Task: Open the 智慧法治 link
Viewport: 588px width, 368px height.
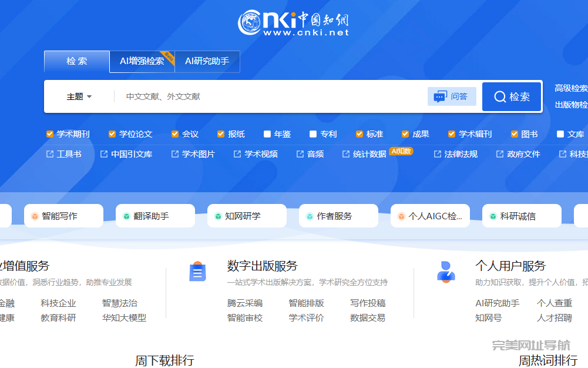Action: [120, 303]
